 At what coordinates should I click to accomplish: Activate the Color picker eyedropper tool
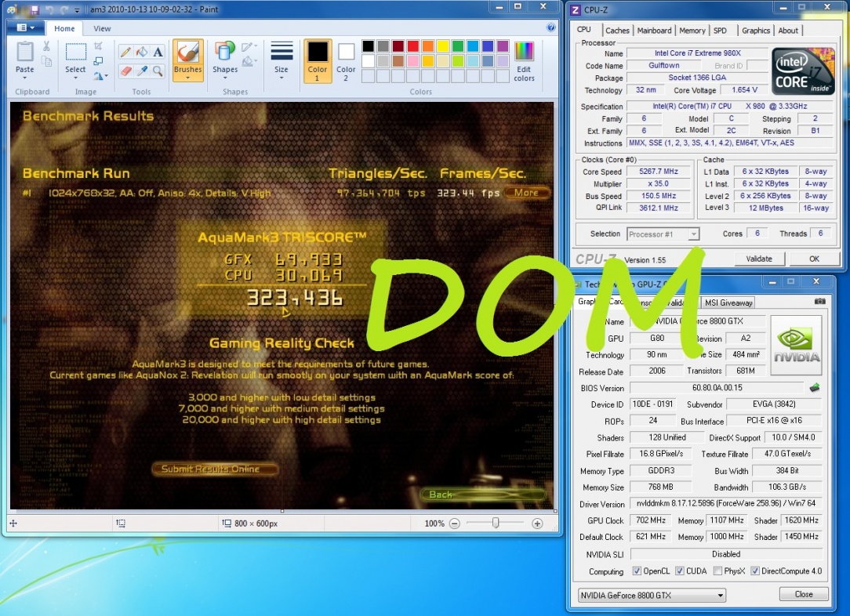142,71
